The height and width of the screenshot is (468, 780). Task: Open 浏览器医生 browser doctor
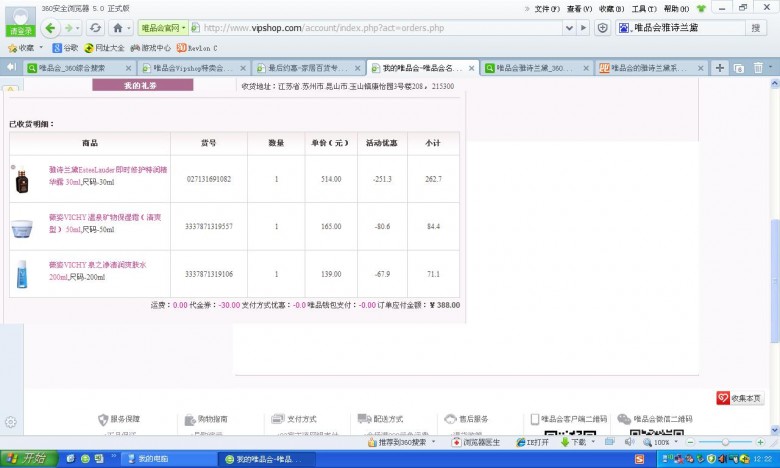(x=476, y=442)
